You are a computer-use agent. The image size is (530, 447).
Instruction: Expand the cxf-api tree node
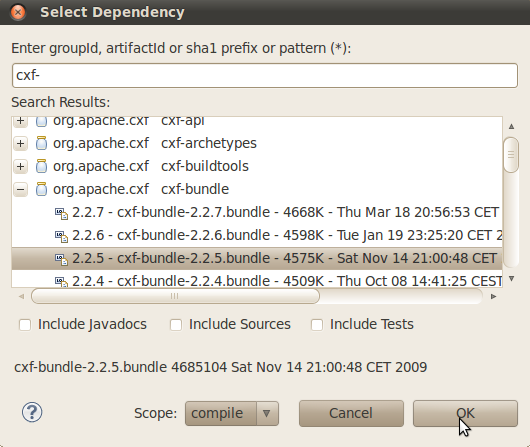pyautogui.click(x=21, y=121)
